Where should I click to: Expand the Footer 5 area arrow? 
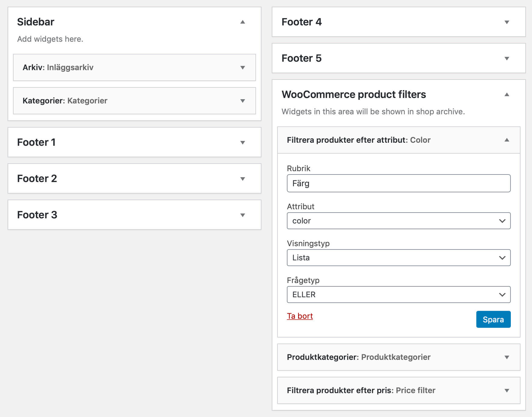coord(507,58)
